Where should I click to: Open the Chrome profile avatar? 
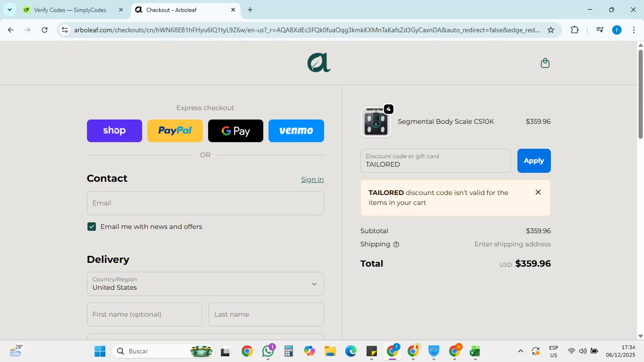(617, 30)
